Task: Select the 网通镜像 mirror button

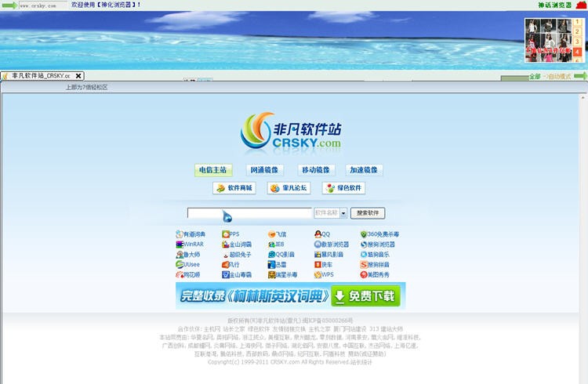Action: (x=264, y=170)
